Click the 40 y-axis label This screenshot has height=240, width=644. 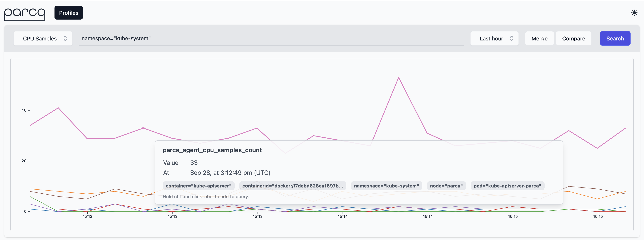(24, 110)
